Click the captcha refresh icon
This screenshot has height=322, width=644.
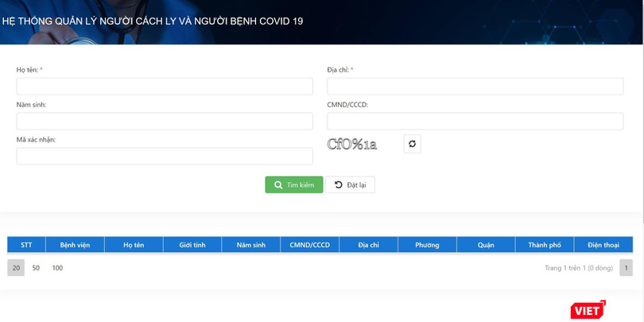click(x=412, y=144)
